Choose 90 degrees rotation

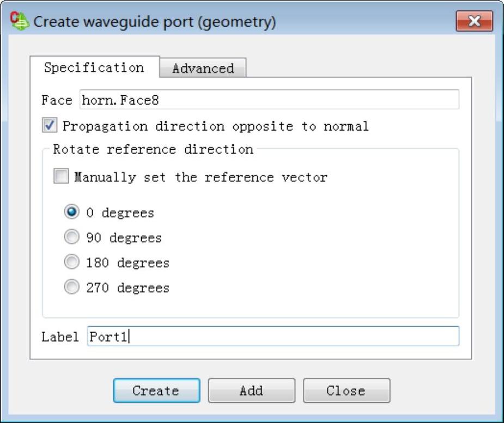71,237
